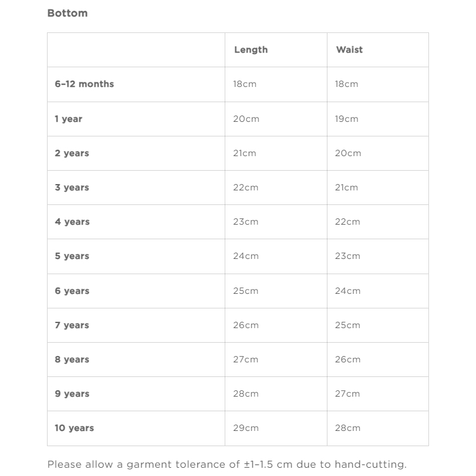Select the 27cm Waist cell for 9 years
Viewport: 476px width, 476px height.
click(x=347, y=393)
